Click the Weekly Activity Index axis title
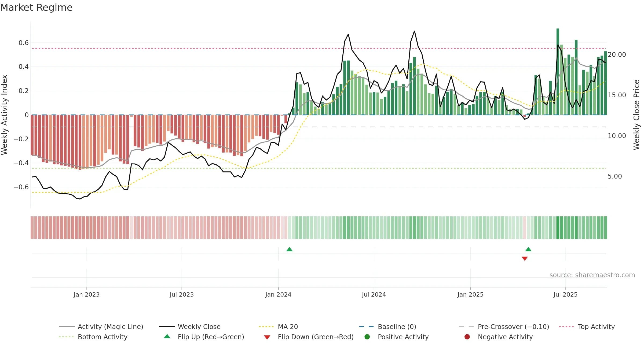644x362 pixels. coord(4,115)
